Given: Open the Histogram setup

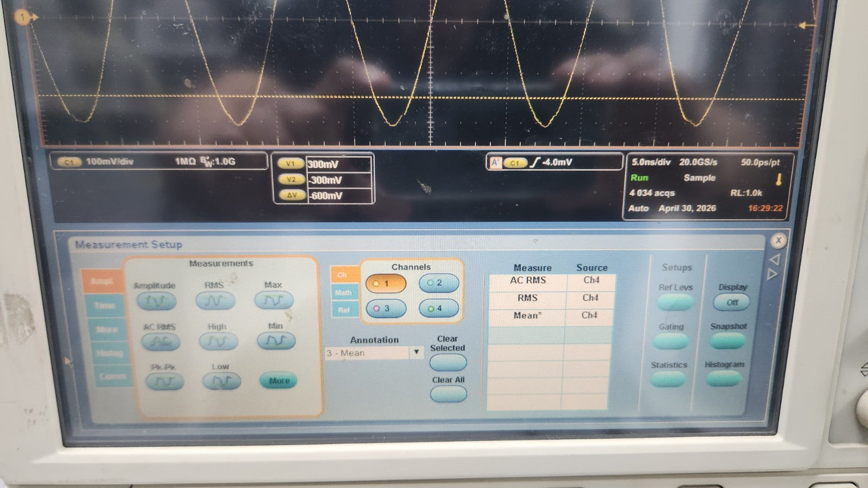Looking at the screenshot, I should tap(724, 378).
